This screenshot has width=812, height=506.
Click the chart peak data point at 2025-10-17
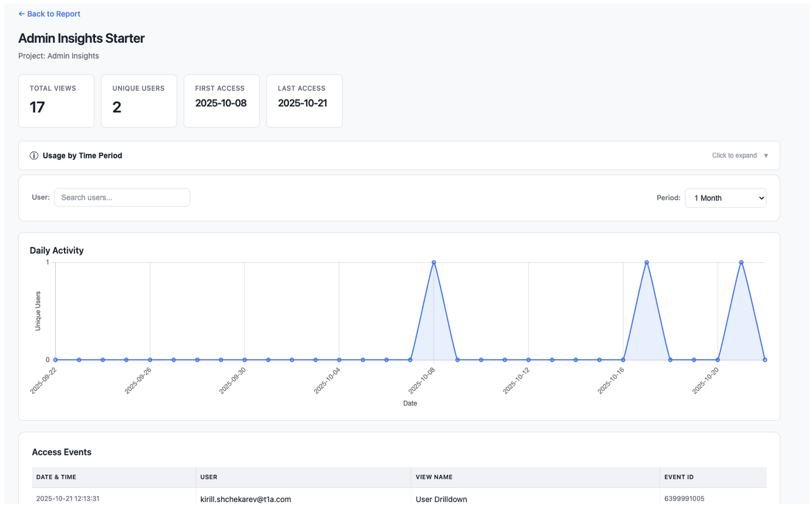point(647,262)
